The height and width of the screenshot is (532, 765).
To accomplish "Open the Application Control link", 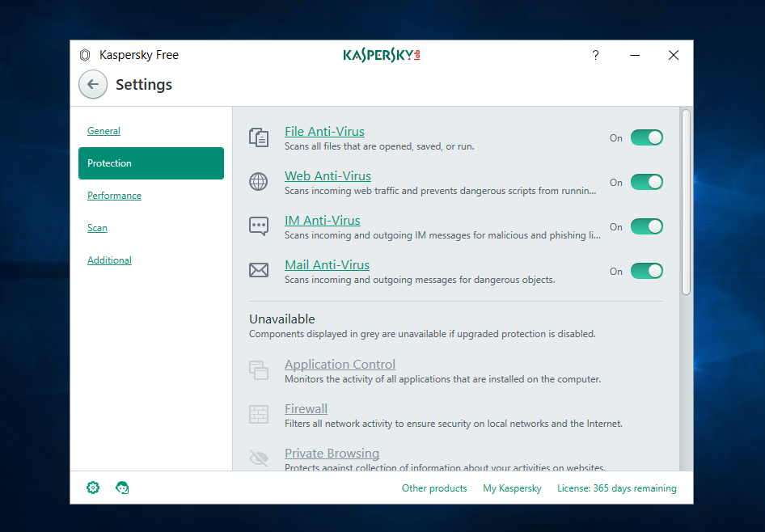I will pyautogui.click(x=340, y=365).
